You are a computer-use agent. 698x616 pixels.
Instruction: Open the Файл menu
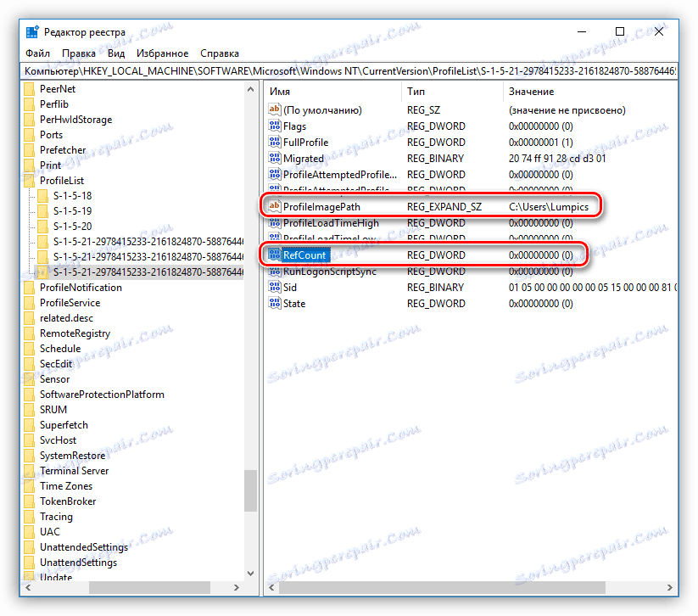tap(37, 53)
